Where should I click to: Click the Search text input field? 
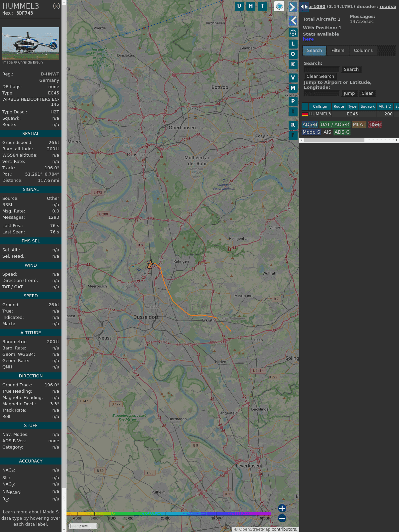[x=322, y=69]
